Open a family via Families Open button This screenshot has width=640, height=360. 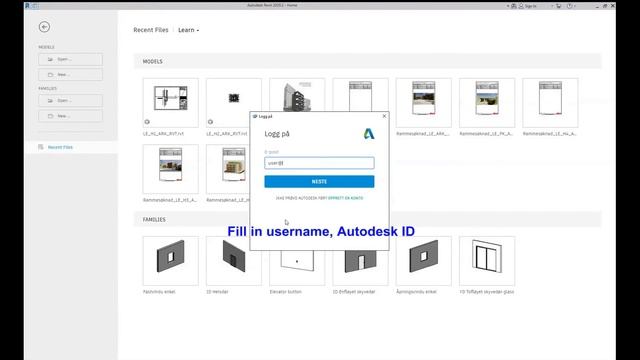[70, 100]
